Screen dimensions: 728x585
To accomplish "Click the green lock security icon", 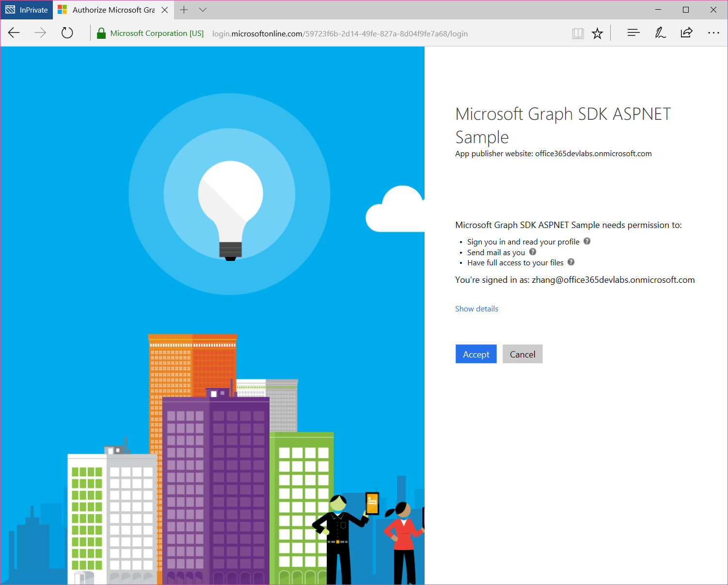I will tap(101, 33).
